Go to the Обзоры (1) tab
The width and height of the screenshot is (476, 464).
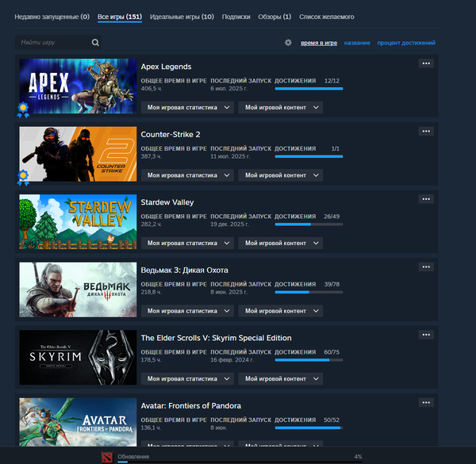(274, 17)
